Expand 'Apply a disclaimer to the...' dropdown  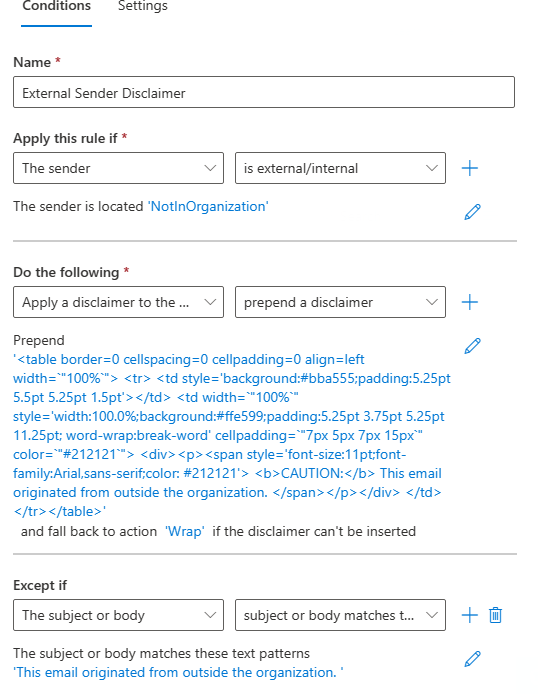(118, 302)
